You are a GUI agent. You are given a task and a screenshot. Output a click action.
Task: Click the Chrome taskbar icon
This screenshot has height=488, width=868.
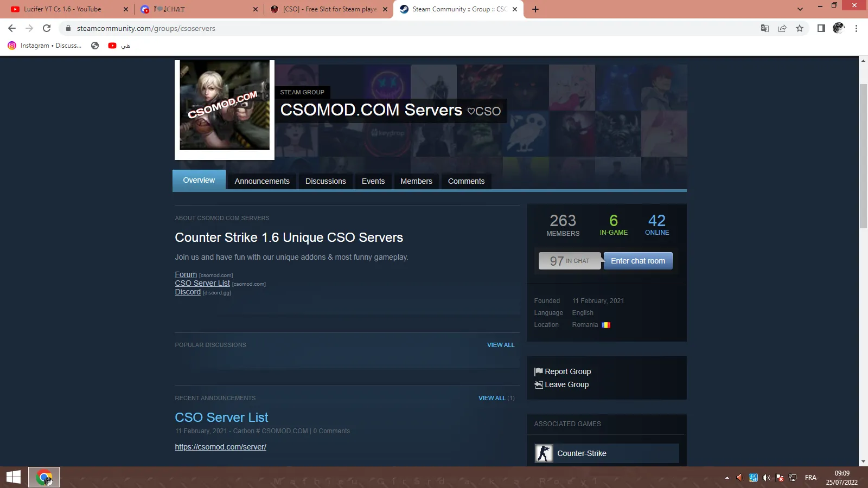[44, 477]
